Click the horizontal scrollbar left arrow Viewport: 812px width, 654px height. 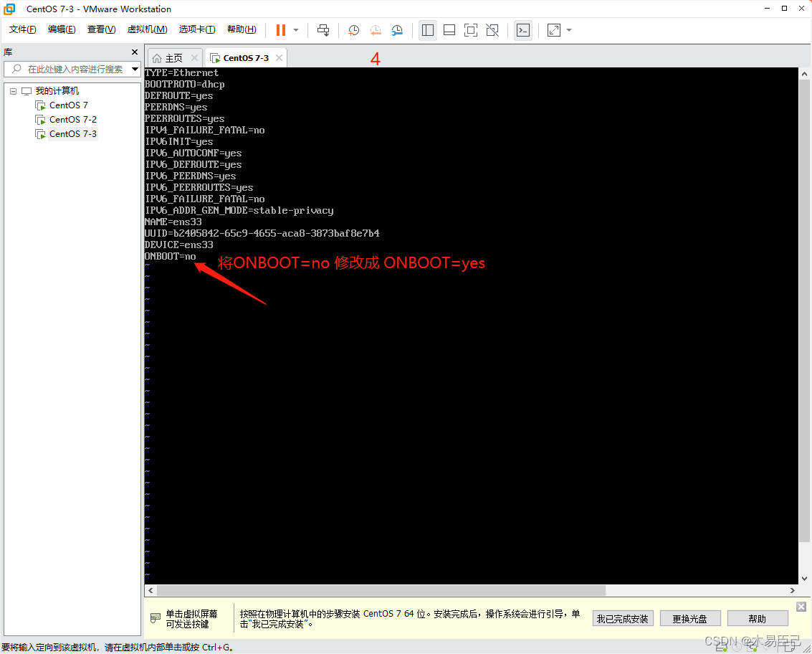(151, 590)
